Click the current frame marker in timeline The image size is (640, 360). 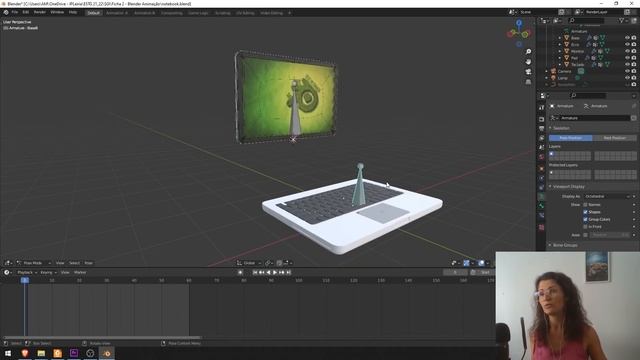coord(25,280)
